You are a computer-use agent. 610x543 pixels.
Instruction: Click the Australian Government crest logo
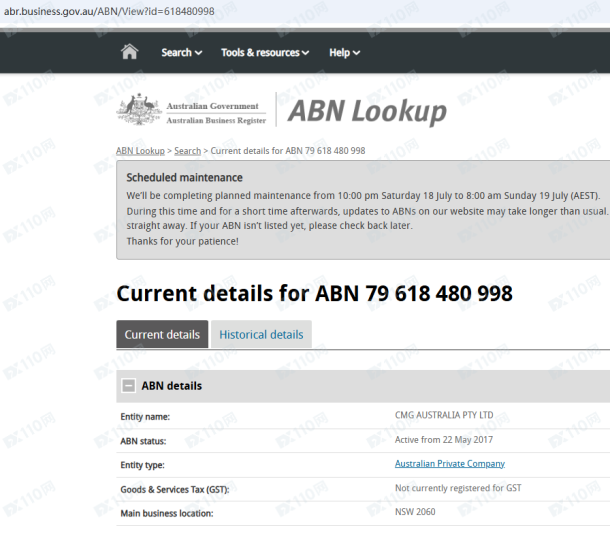[139, 109]
